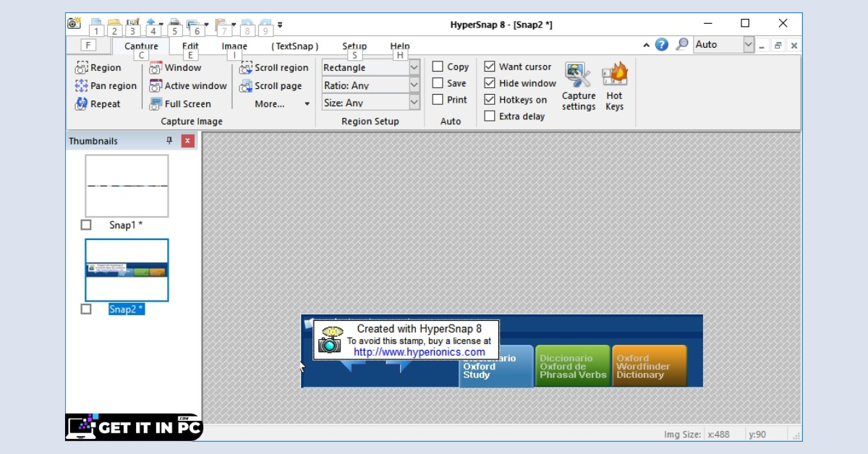
Task: Click the highlighted Snap2 * label
Action: click(127, 309)
